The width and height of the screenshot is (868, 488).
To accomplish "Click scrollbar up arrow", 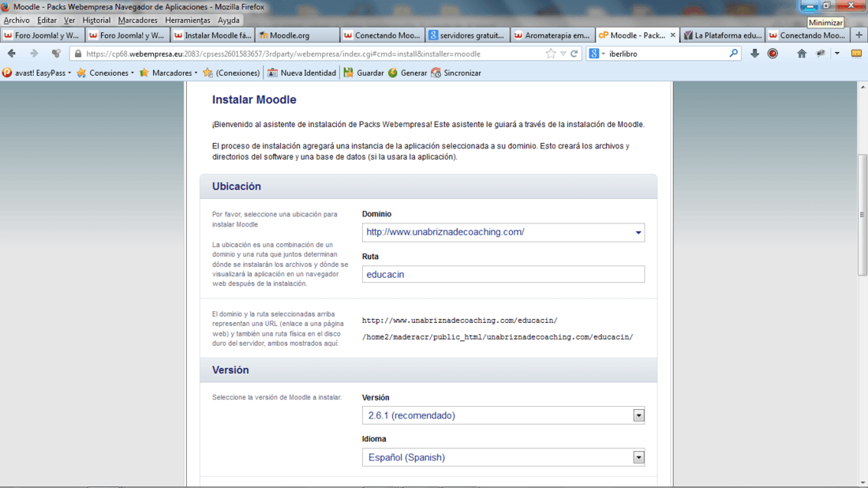I will pos(862,87).
